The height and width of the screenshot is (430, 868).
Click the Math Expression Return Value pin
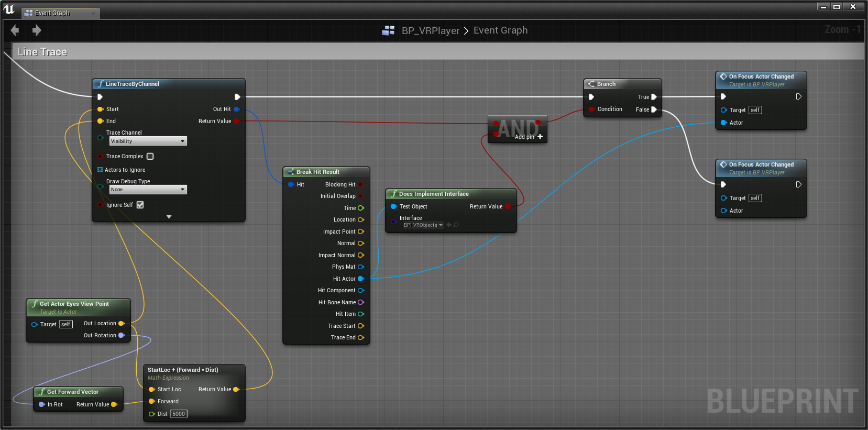coord(236,389)
